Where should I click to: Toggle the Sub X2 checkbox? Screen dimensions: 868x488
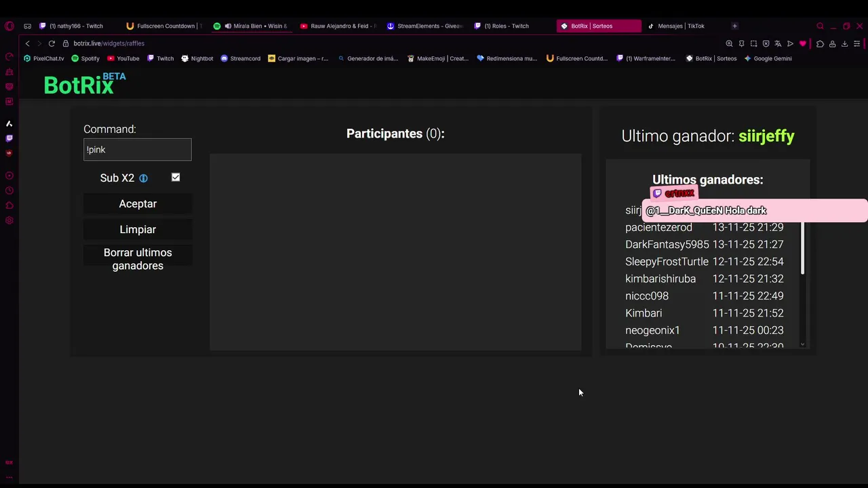coord(176,178)
